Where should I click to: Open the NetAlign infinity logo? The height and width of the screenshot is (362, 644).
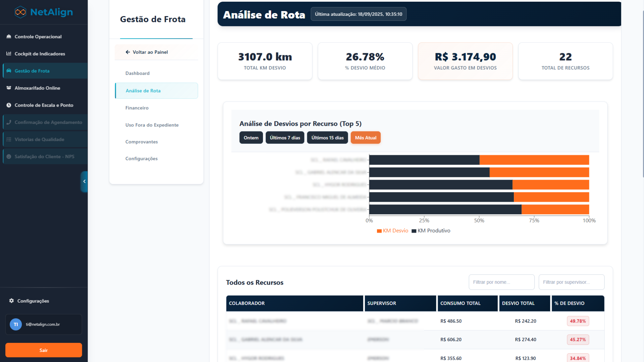20,12
